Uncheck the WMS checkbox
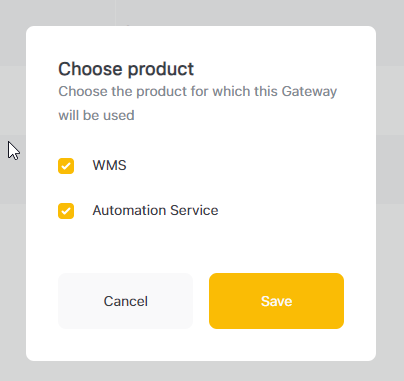 (66, 166)
